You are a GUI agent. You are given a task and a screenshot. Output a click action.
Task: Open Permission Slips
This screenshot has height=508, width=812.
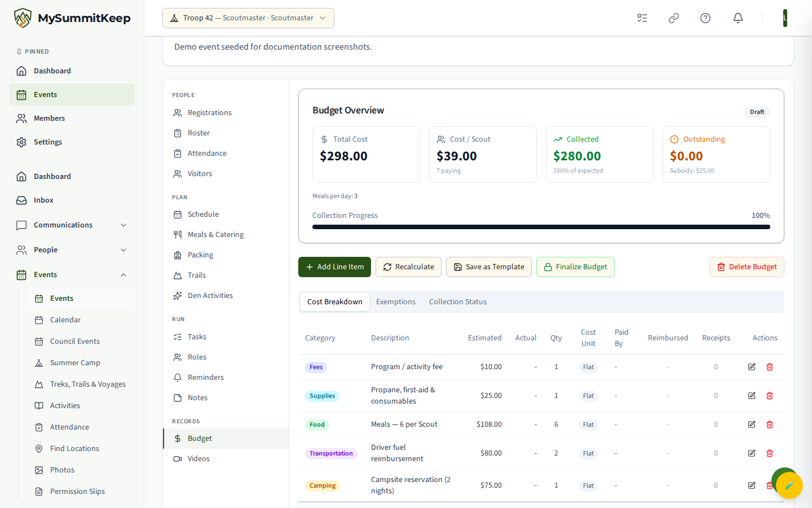click(x=81, y=492)
